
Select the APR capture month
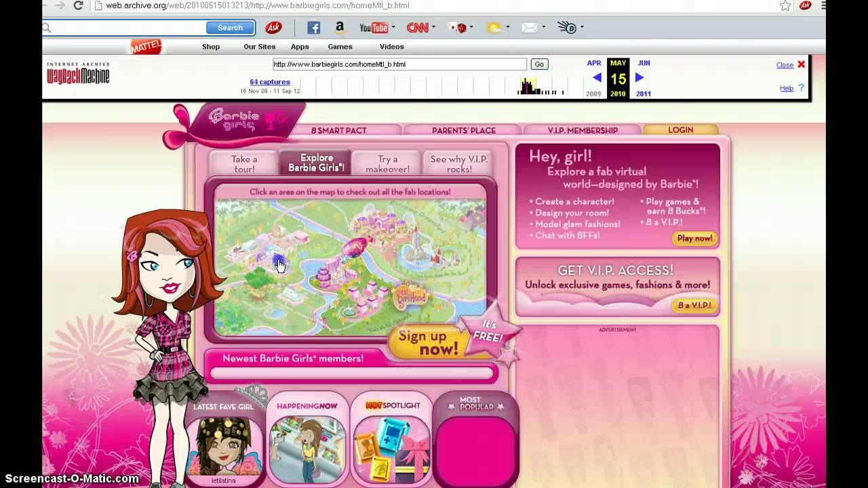pos(594,63)
